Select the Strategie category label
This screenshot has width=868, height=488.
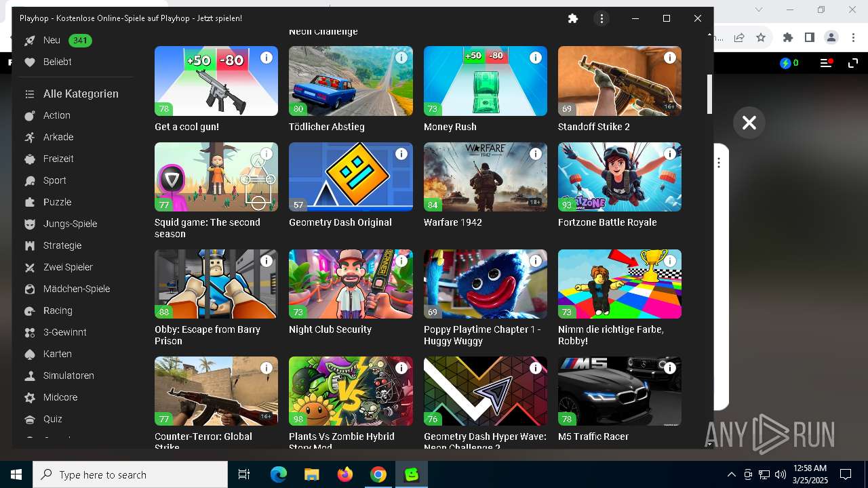62,245
